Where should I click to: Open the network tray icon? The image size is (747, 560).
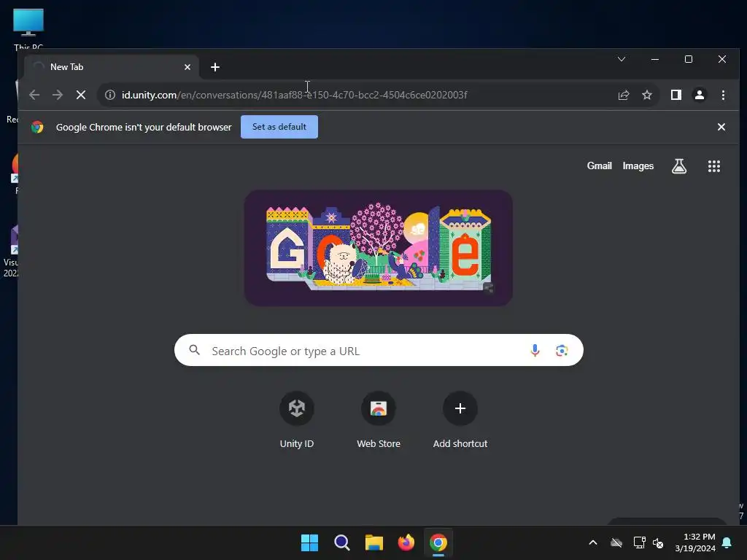coord(639,542)
